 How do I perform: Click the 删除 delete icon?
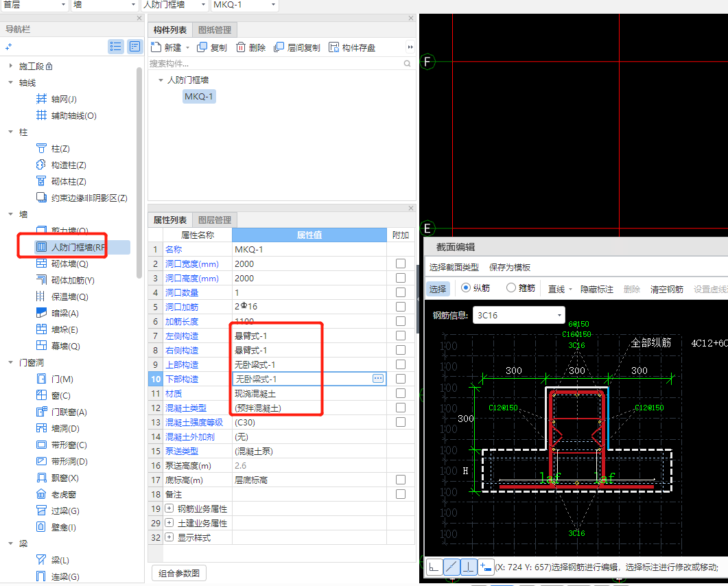click(241, 47)
